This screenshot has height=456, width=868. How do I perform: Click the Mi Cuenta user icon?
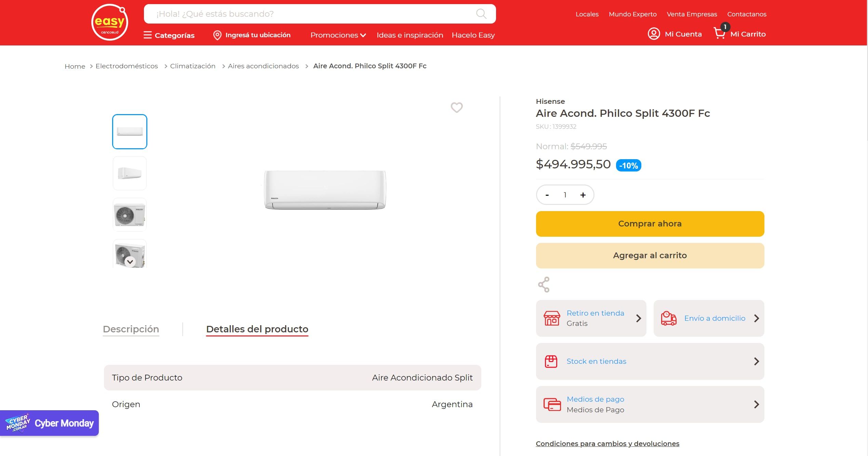click(x=654, y=34)
